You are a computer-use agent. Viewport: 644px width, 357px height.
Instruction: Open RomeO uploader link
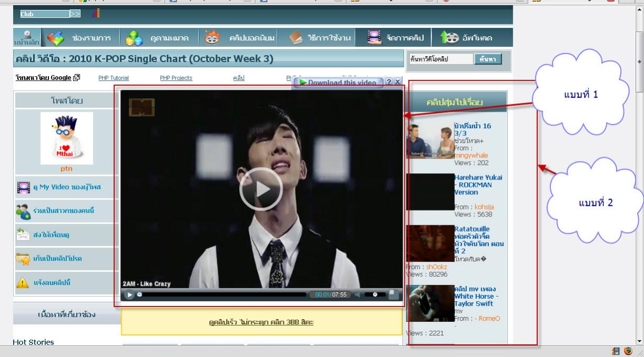click(x=487, y=319)
